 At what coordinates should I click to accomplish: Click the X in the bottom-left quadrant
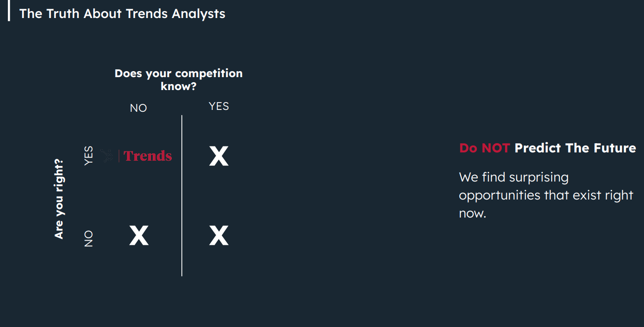tap(139, 236)
